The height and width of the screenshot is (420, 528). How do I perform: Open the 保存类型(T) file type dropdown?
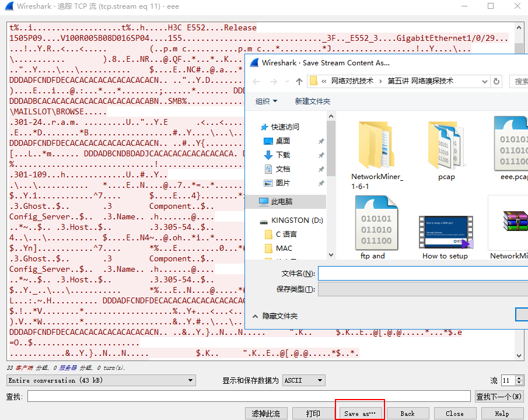[x=423, y=289]
